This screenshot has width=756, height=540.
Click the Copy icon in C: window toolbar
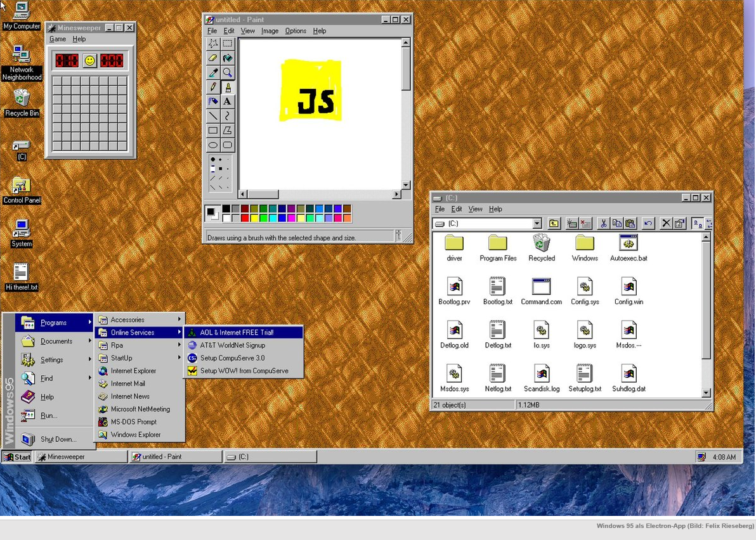(616, 224)
